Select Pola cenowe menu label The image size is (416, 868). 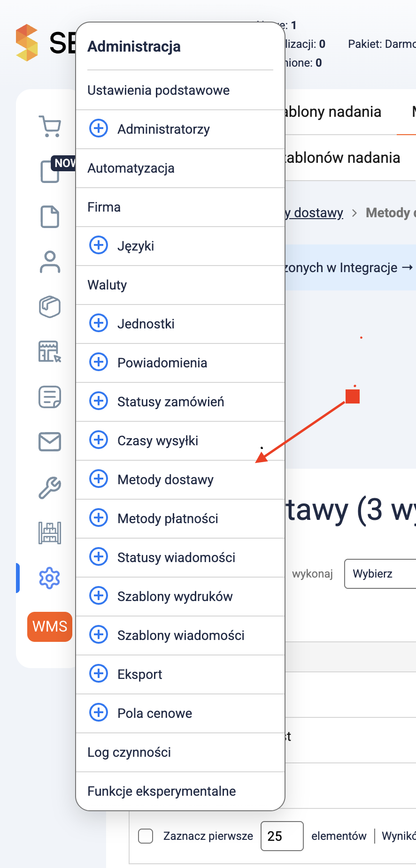(155, 713)
